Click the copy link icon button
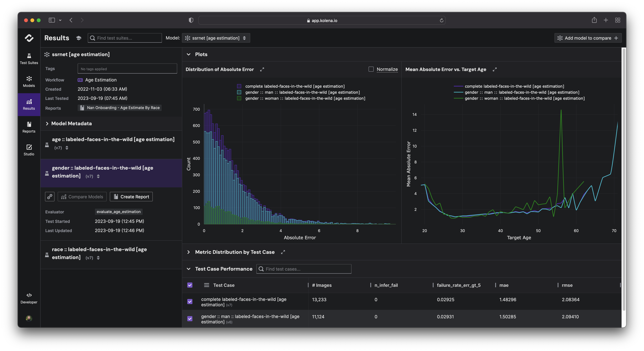Viewport: 644px width, 351px height. pos(49,197)
